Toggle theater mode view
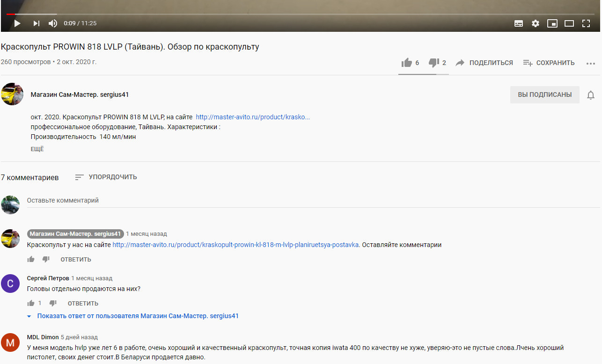 pyautogui.click(x=569, y=23)
